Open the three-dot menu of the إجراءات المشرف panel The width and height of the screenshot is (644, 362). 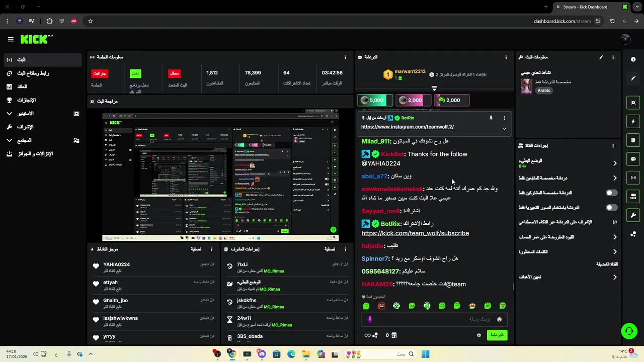[x=345, y=249]
